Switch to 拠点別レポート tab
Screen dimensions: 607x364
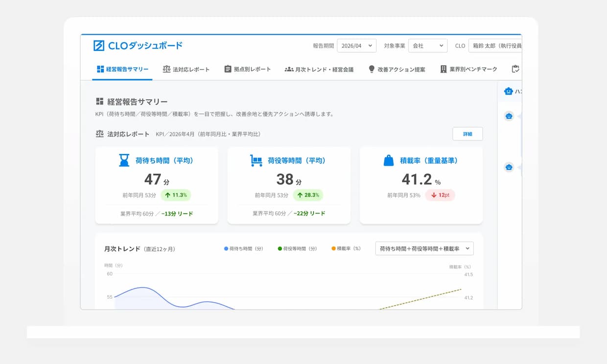pos(247,69)
